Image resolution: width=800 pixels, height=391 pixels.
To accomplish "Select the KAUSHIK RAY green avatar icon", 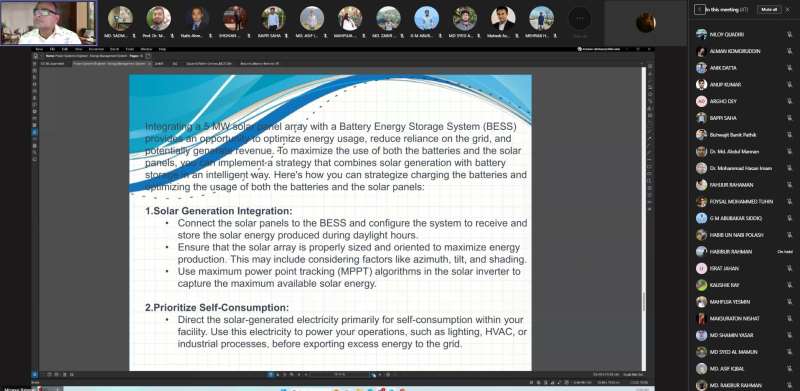I will (x=702, y=285).
